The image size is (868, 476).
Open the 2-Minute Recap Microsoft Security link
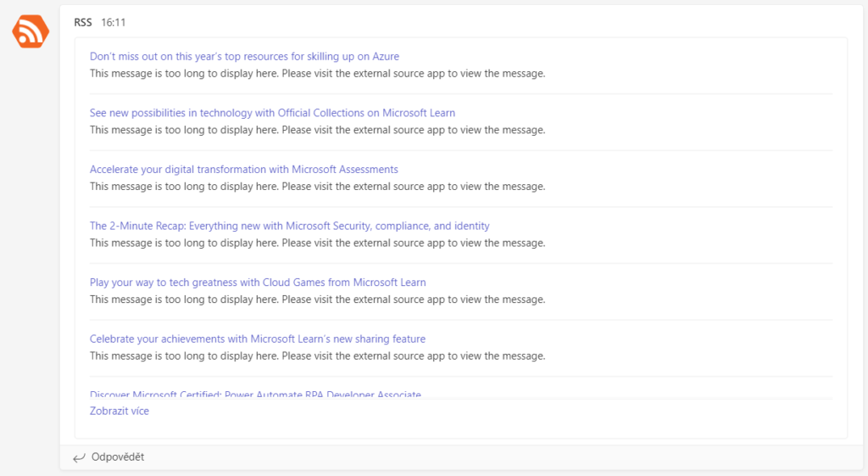point(289,226)
